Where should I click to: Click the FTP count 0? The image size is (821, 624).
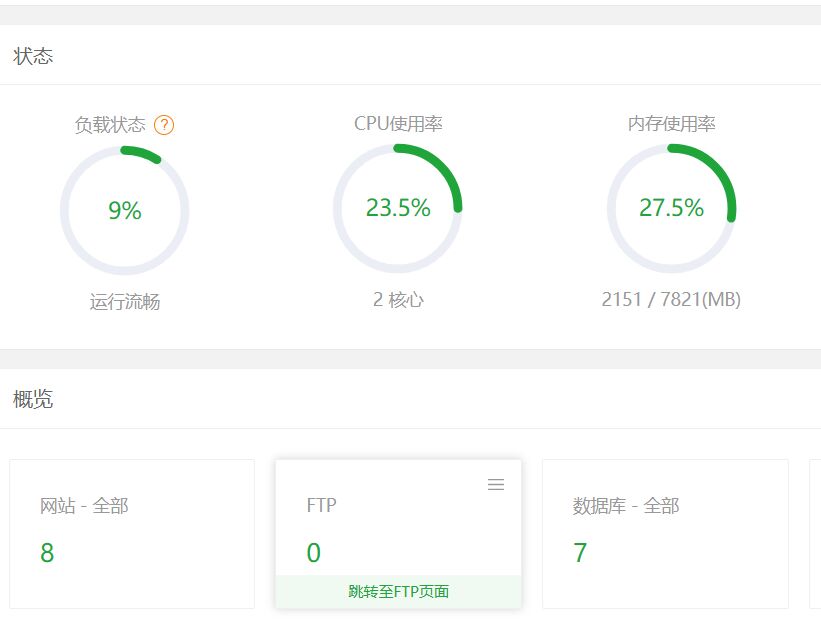click(314, 553)
